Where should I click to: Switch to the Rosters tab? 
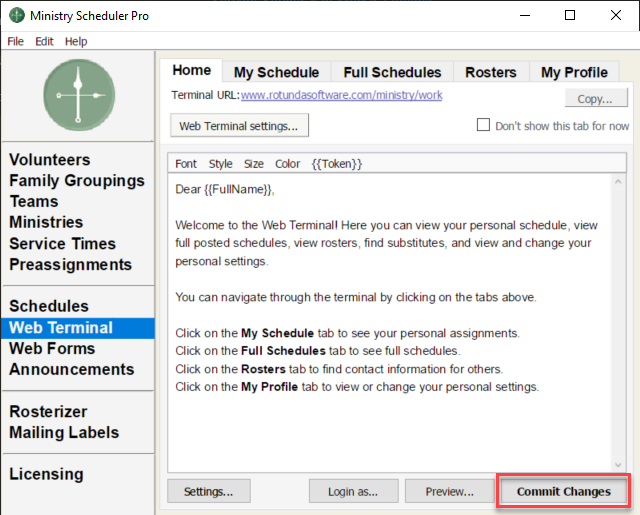pos(491,72)
